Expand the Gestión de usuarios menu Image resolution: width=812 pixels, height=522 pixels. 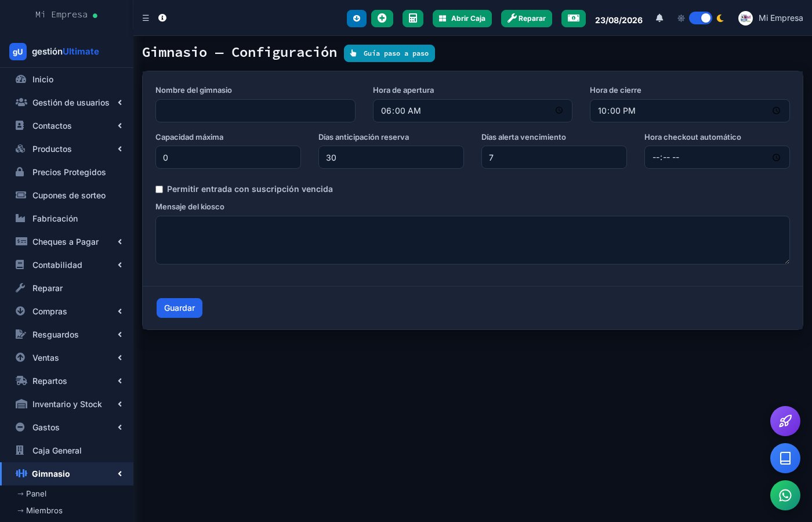pos(67,103)
